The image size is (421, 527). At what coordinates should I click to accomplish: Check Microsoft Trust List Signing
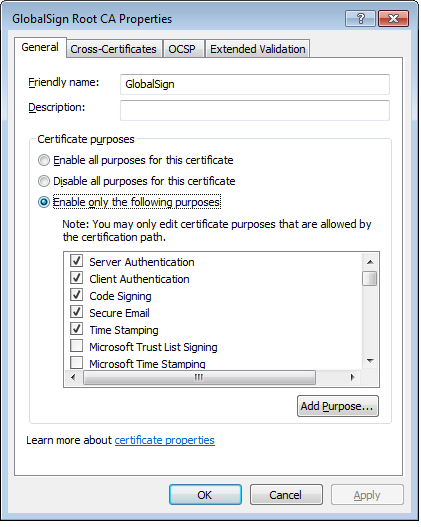(77, 346)
